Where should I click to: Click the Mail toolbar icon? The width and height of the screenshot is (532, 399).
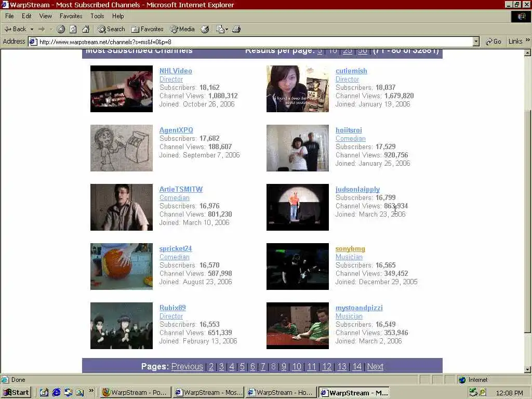(220, 29)
